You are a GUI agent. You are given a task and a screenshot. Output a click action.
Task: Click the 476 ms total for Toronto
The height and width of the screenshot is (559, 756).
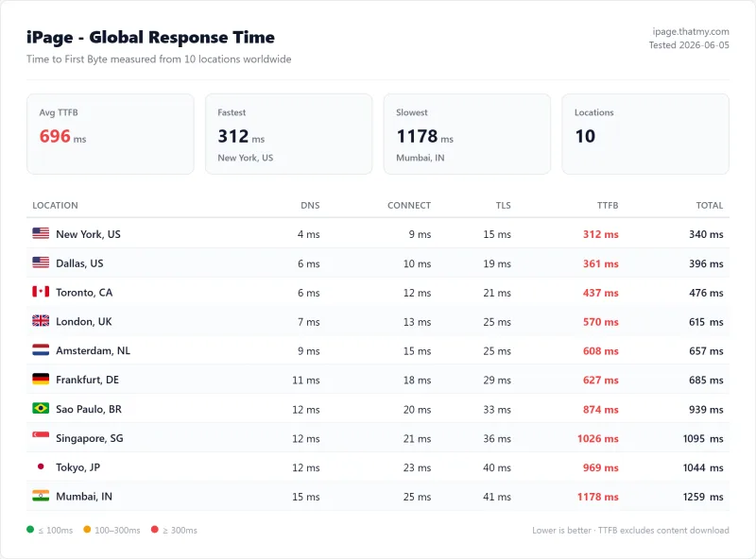[706, 293]
